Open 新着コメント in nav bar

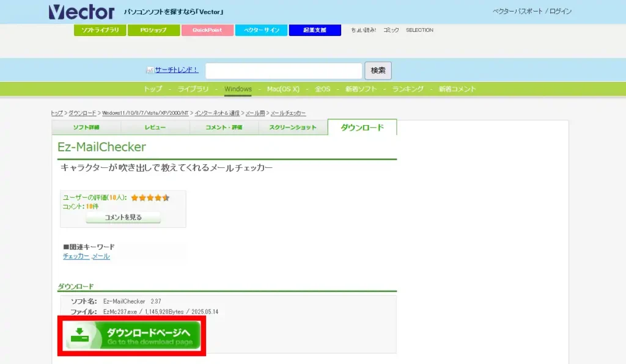click(x=457, y=89)
